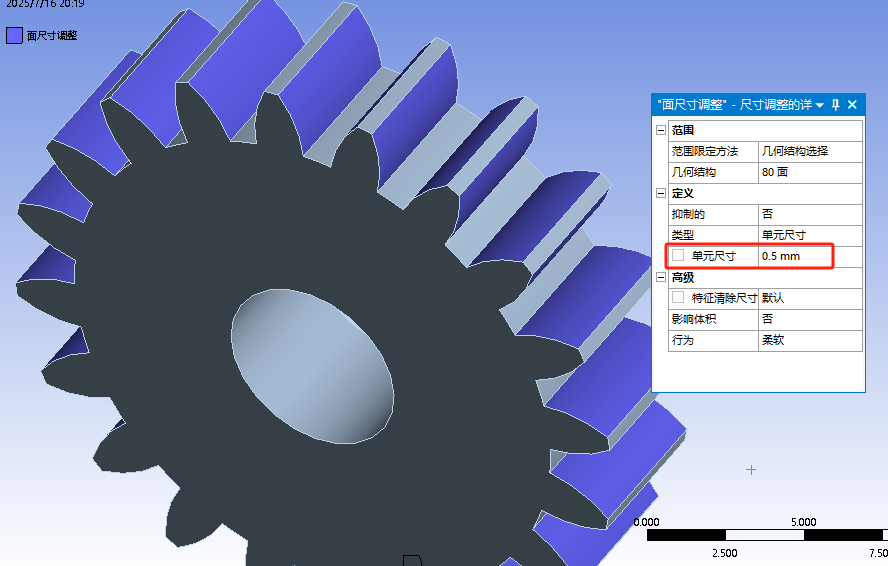Viewport: 888px width, 566px height.
Task: Click the gear's central bore hole
Action: coord(312,366)
